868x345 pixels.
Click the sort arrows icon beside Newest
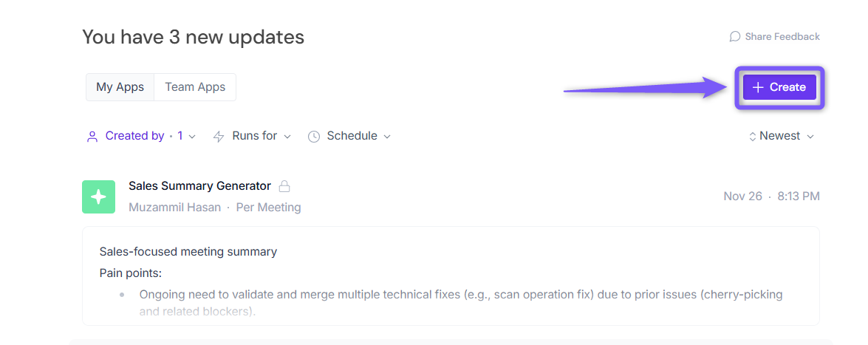point(752,136)
